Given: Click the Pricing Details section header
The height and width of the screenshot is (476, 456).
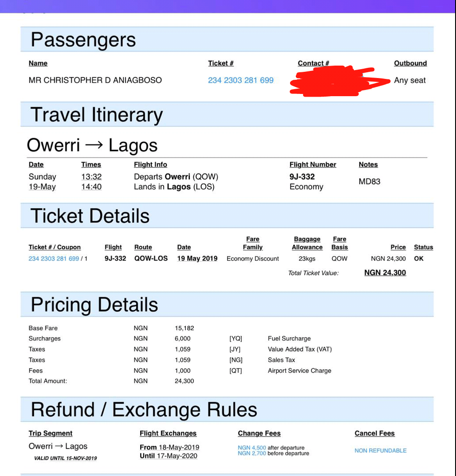Looking at the screenshot, I should click(x=227, y=304).
